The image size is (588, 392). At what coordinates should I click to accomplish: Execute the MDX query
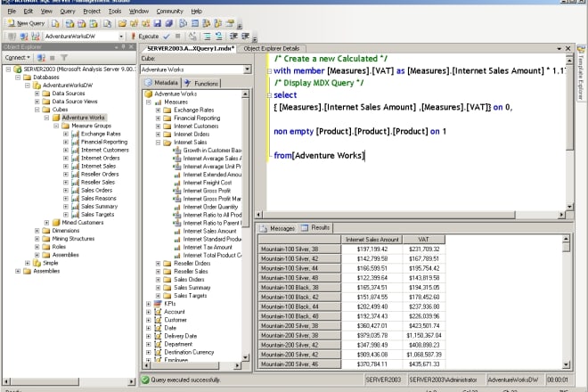point(145,36)
